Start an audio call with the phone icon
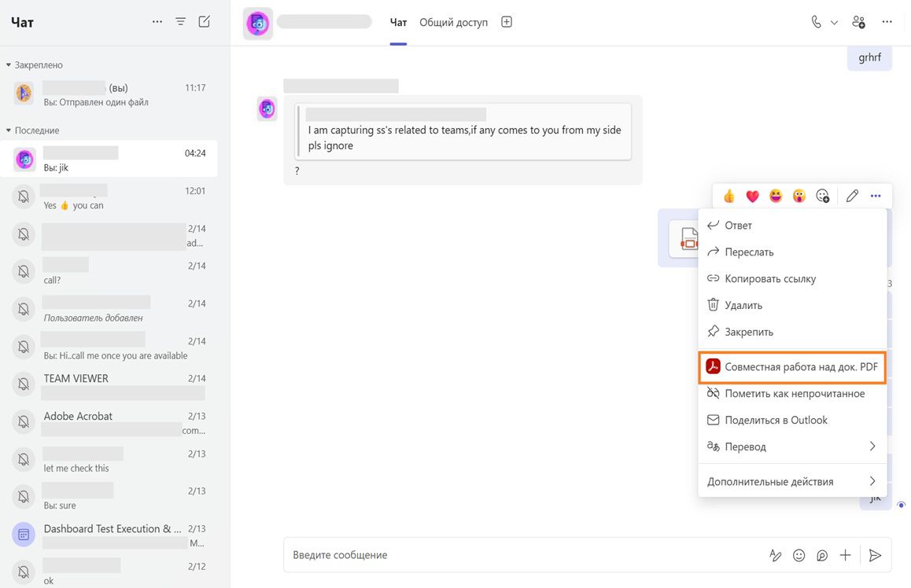This screenshot has width=911, height=588. [x=816, y=21]
